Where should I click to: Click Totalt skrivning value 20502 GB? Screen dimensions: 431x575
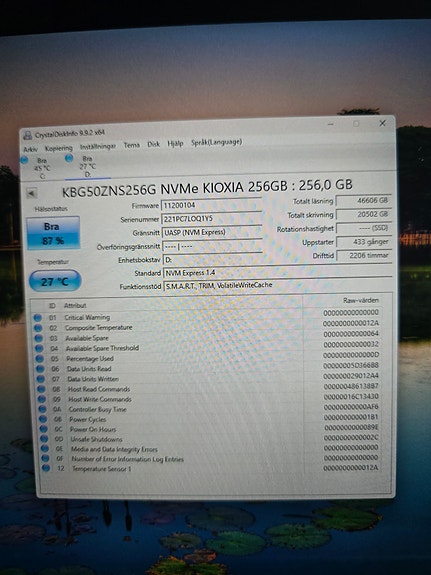coord(364,214)
